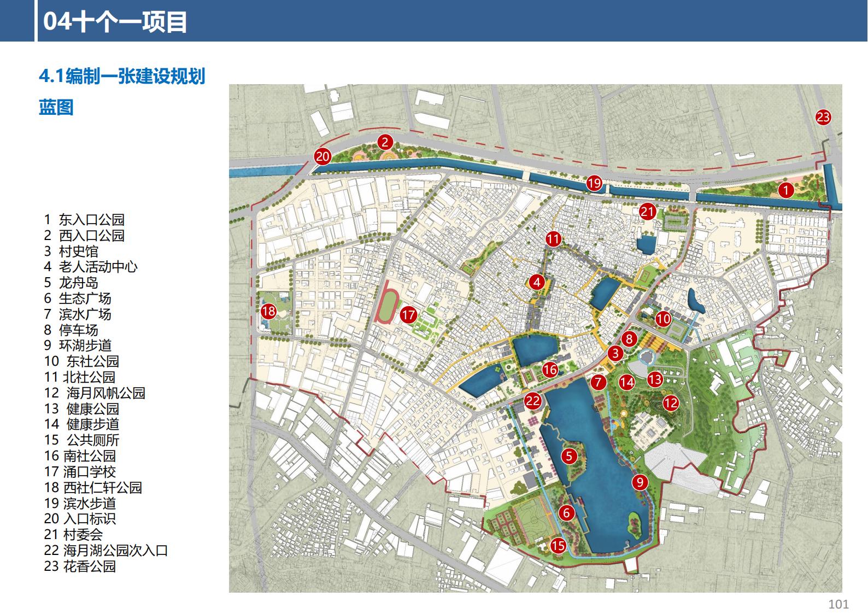This screenshot has width=868, height=614.
Task: Click map marker 2 at the west entrance park
Action: [x=385, y=142]
